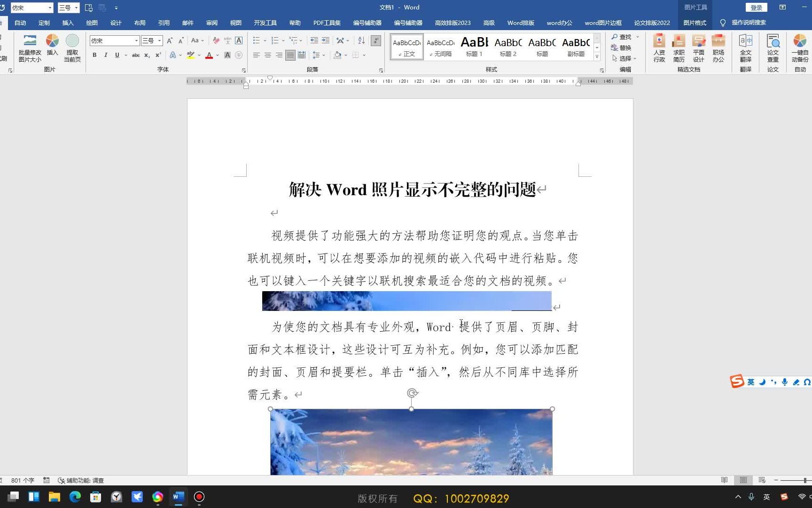Screen dimensions: 812x508
Task: Sort paragraph with A-Z sort icon
Action: tap(361, 40)
